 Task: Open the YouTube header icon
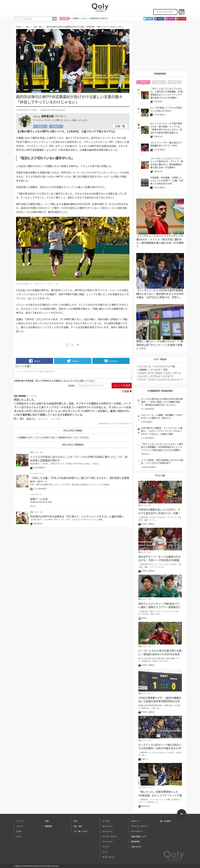point(181,19)
